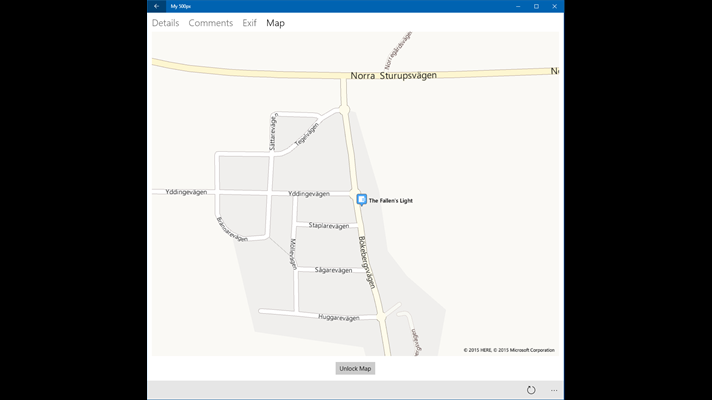This screenshot has width=712, height=400.
Task: Select the Map tab
Action: (x=275, y=23)
